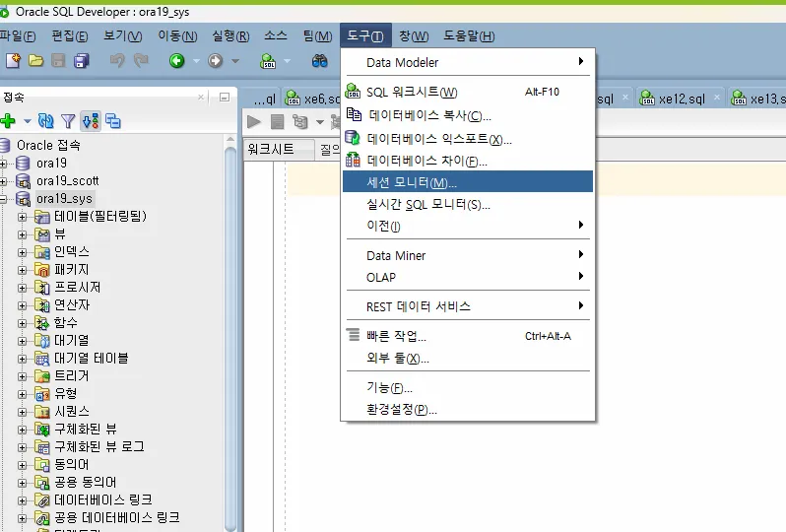Select the 패키지 tree item
Screen dimensions: 786x532
click(72, 270)
